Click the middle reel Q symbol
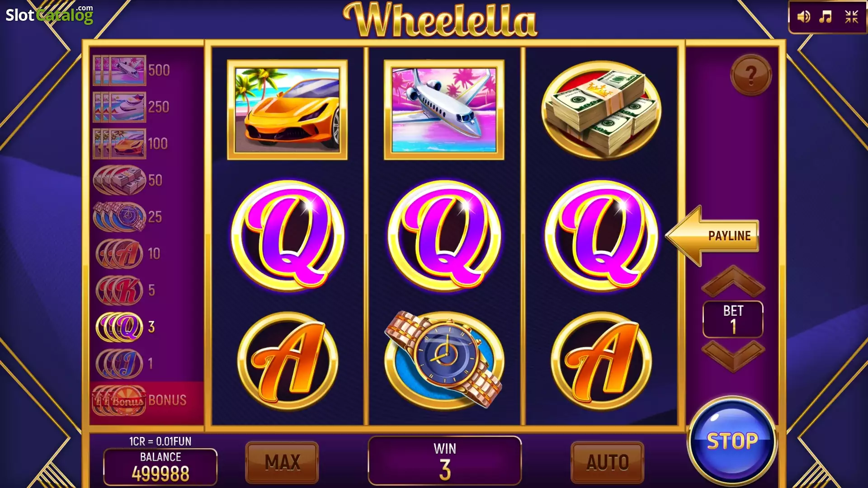This screenshot has height=488, width=868. point(444,235)
